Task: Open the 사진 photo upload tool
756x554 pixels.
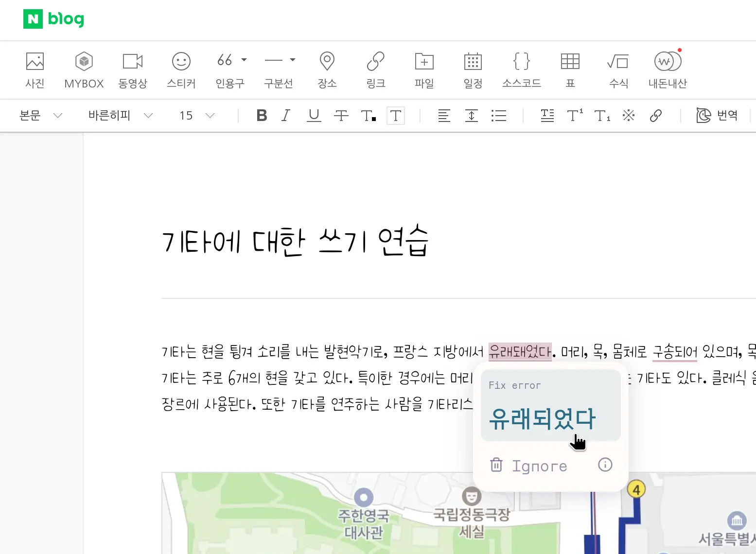Action: (x=34, y=69)
